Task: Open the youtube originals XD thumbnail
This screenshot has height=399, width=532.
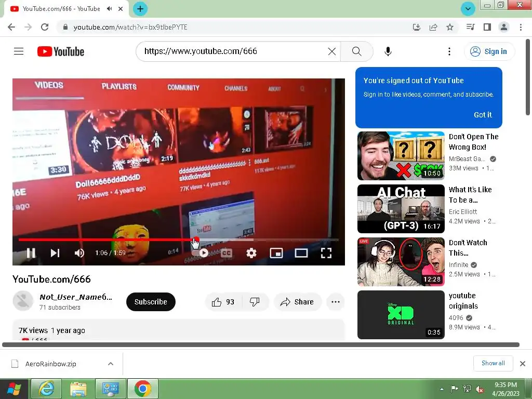Action: (x=401, y=314)
